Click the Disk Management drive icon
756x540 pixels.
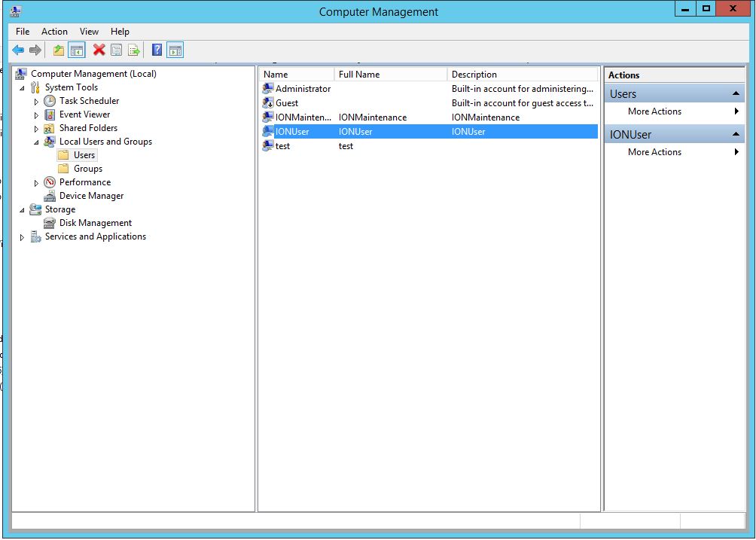49,223
